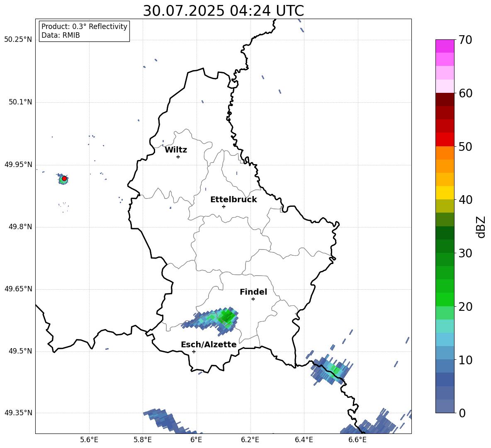Click the colorbar tick label 70
This screenshot has width=491, height=448.
[466, 40]
